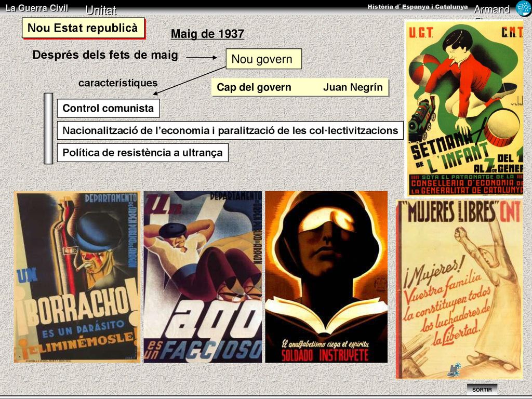Screen dimensions: 532x399
Task: Open the 'Mujeres Libres CNT' poster
Action: click(x=459, y=289)
